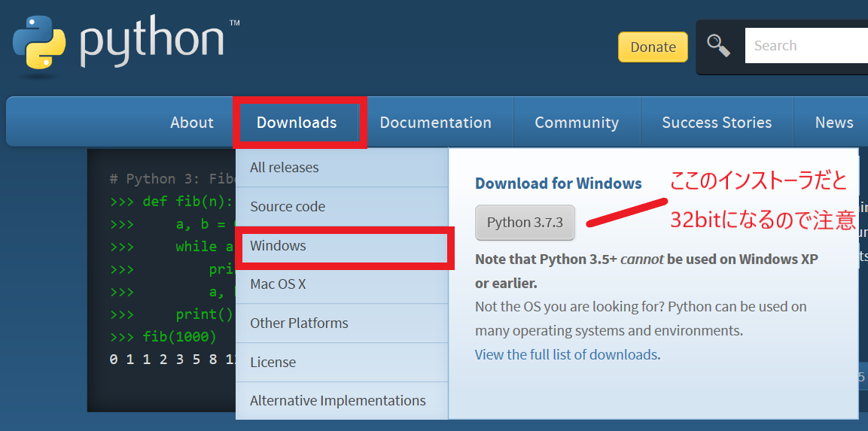Screen dimensions: 868x431
Task: Open the Downloads menu
Action: [x=297, y=123]
